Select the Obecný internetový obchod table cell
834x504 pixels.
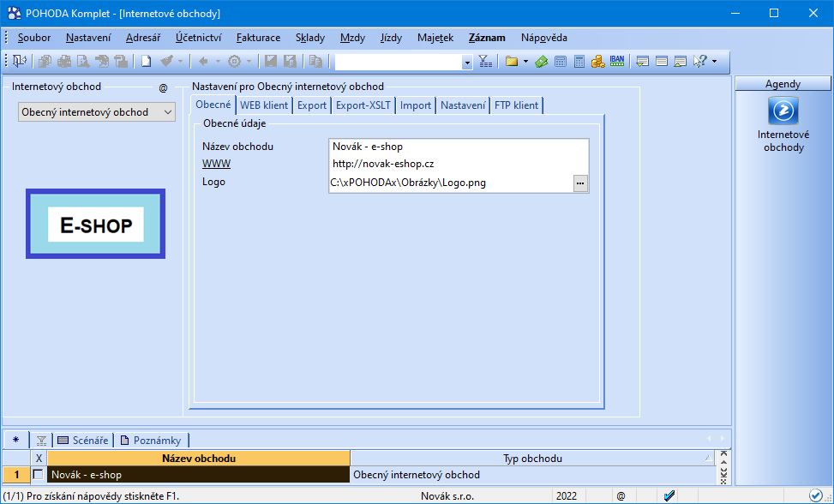[x=532, y=475]
